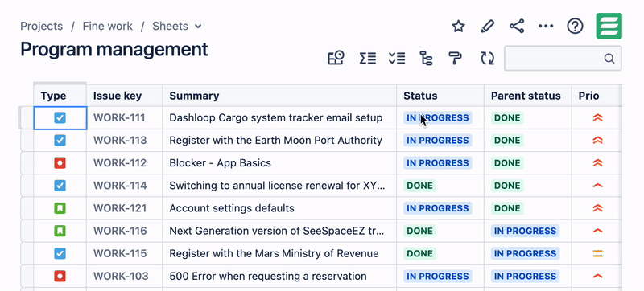644x291 pixels.
Task: Open the DONE status of WORK-114
Action: (x=419, y=186)
